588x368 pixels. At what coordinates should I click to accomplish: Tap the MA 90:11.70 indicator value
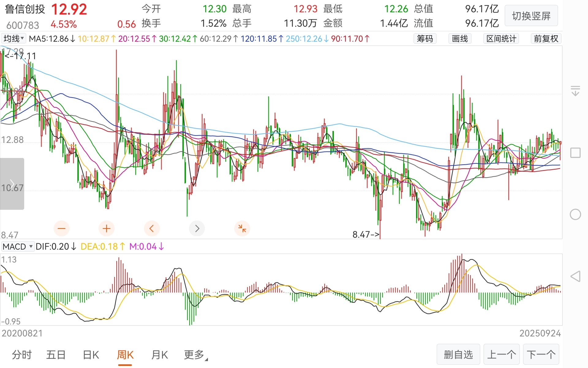pos(350,39)
